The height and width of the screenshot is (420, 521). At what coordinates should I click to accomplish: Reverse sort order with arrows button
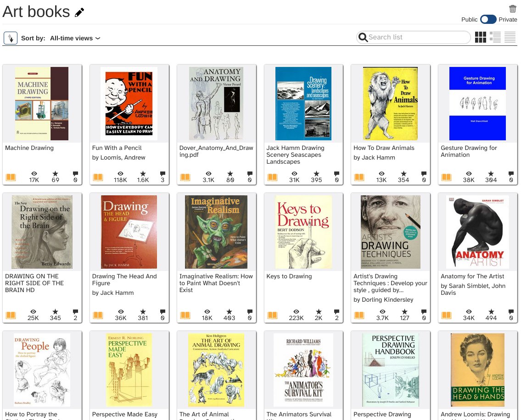11,38
